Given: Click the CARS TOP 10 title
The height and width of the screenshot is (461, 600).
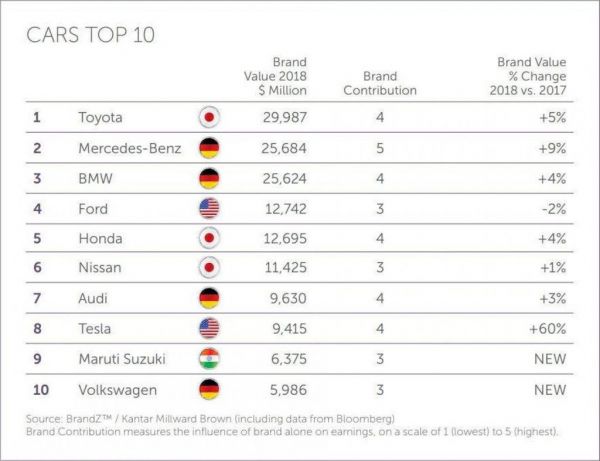Looking at the screenshot, I should [91, 35].
